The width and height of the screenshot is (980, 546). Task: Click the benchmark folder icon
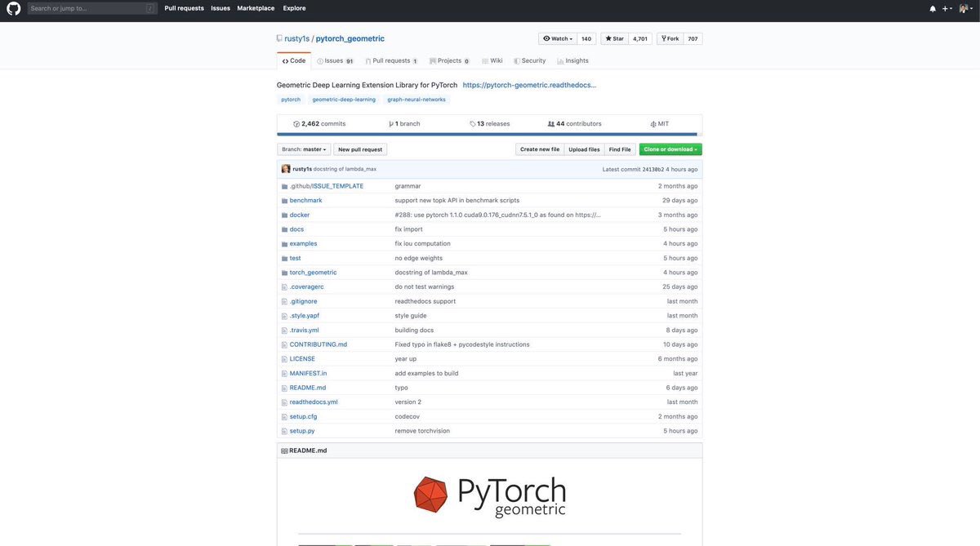click(x=284, y=201)
